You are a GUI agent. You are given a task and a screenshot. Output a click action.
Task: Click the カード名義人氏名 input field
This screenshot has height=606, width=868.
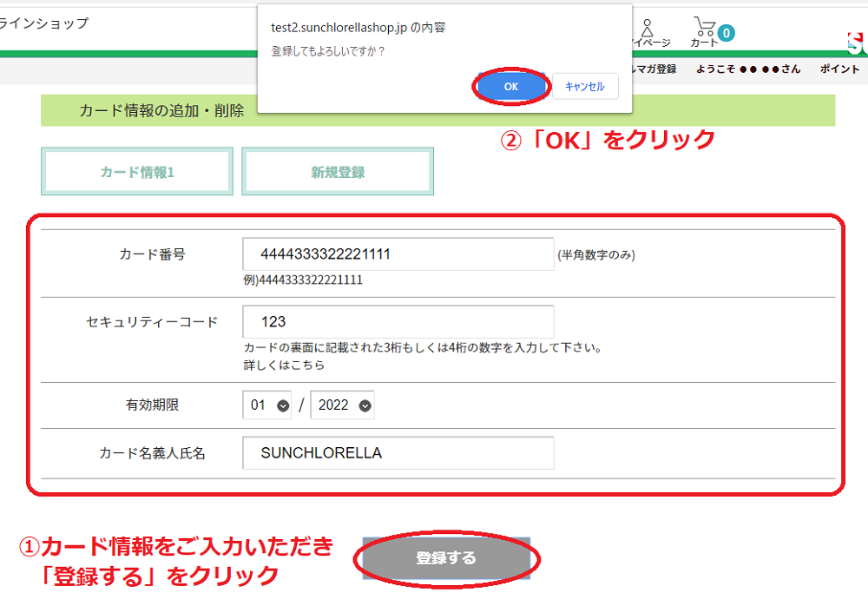398,453
